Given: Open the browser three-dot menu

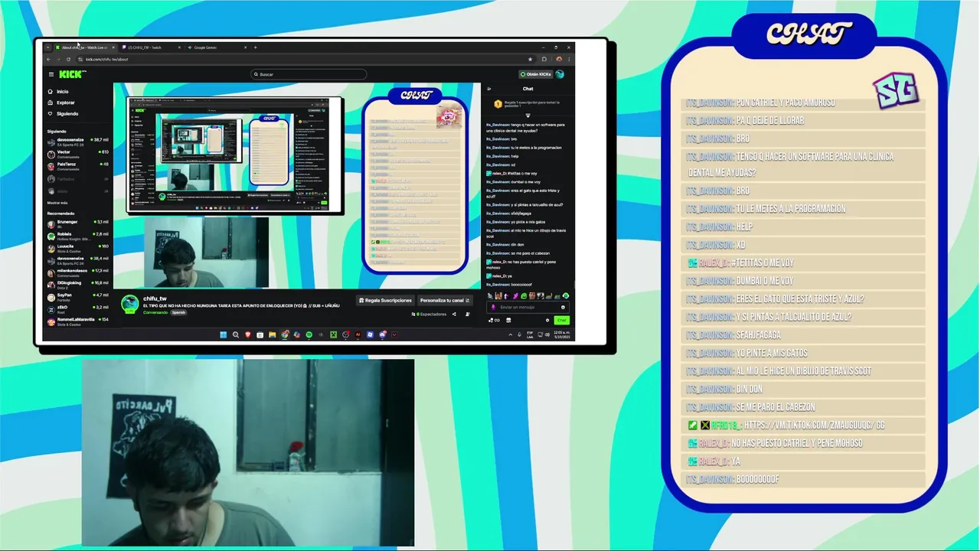Looking at the screenshot, I should click(569, 59).
